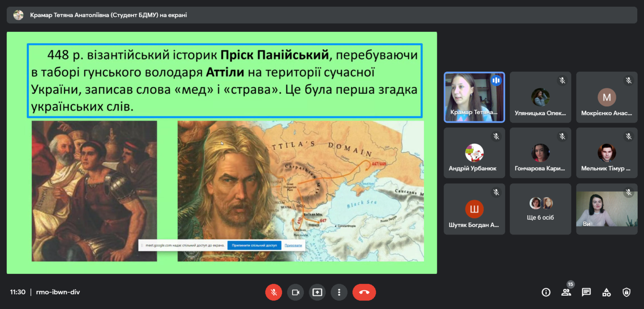Click the present screen button

317,292
